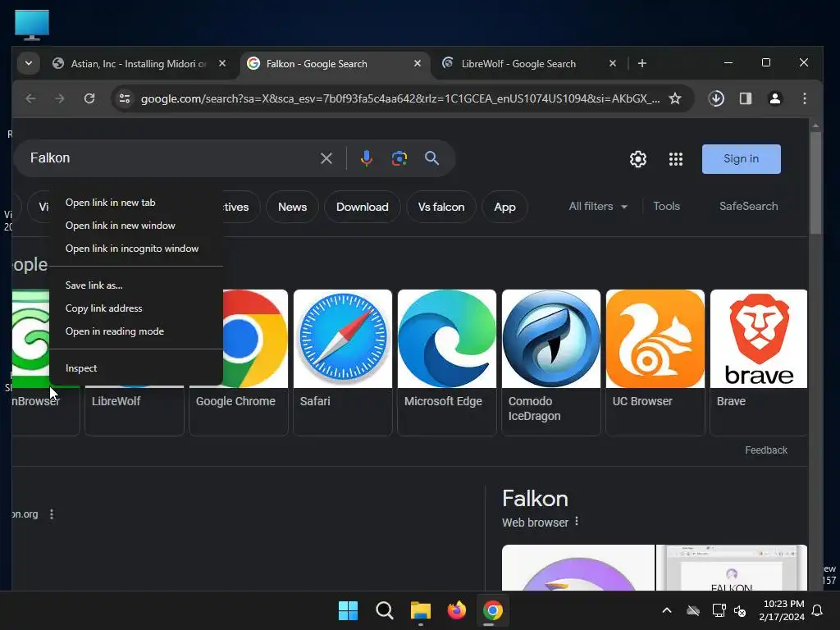Open SafeSearch settings
This screenshot has height=630, width=840.
point(748,206)
